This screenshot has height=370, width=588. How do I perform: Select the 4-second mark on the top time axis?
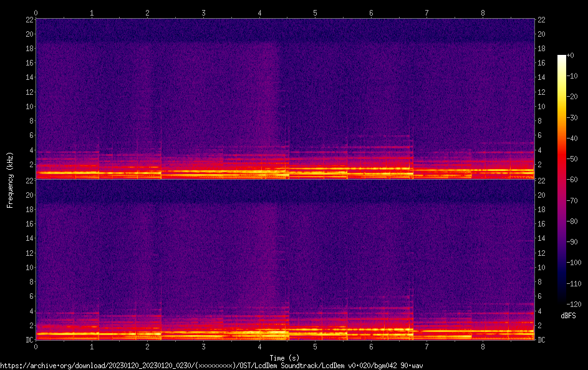pyautogui.click(x=259, y=12)
